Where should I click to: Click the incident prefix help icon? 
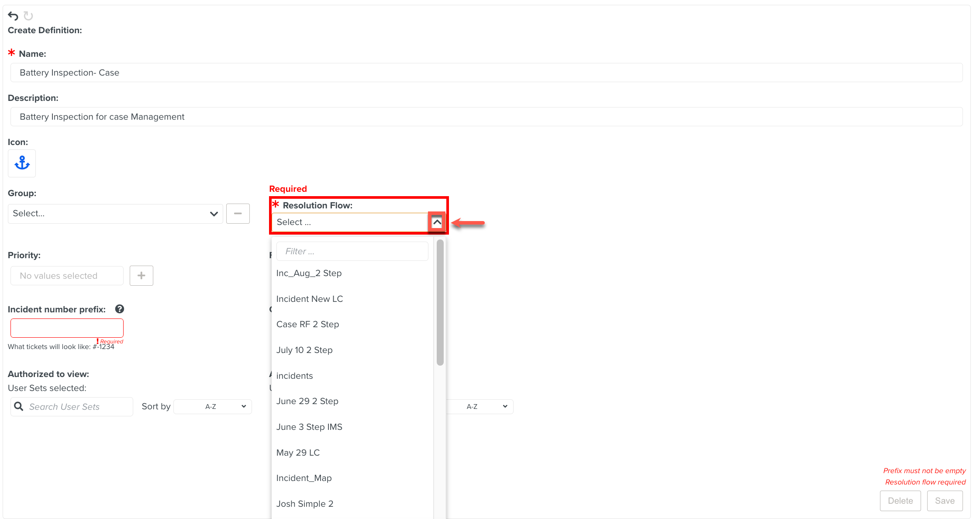point(120,309)
